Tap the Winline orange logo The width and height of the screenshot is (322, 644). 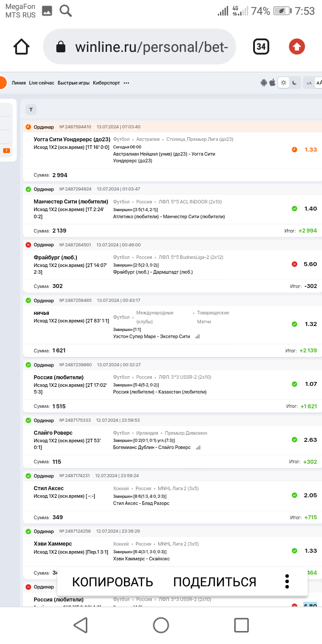coord(2,83)
